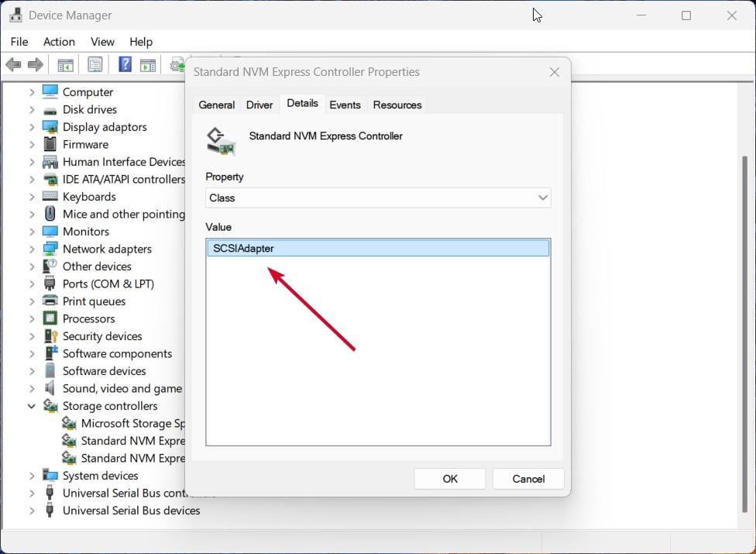Close the Properties dialog with X
The width and height of the screenshot is (756, 554).
click(x=554, y=72)
